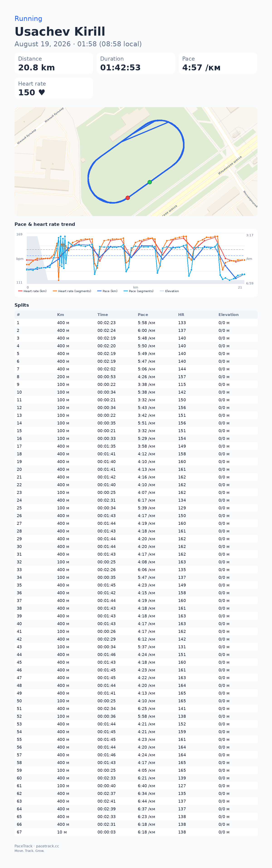Click the red finish marker on map
The image size is (272, 868).
click(128, 198)
